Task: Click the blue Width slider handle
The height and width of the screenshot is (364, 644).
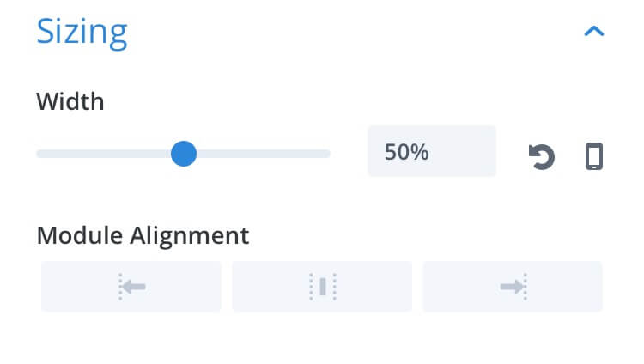Action: 184,154
